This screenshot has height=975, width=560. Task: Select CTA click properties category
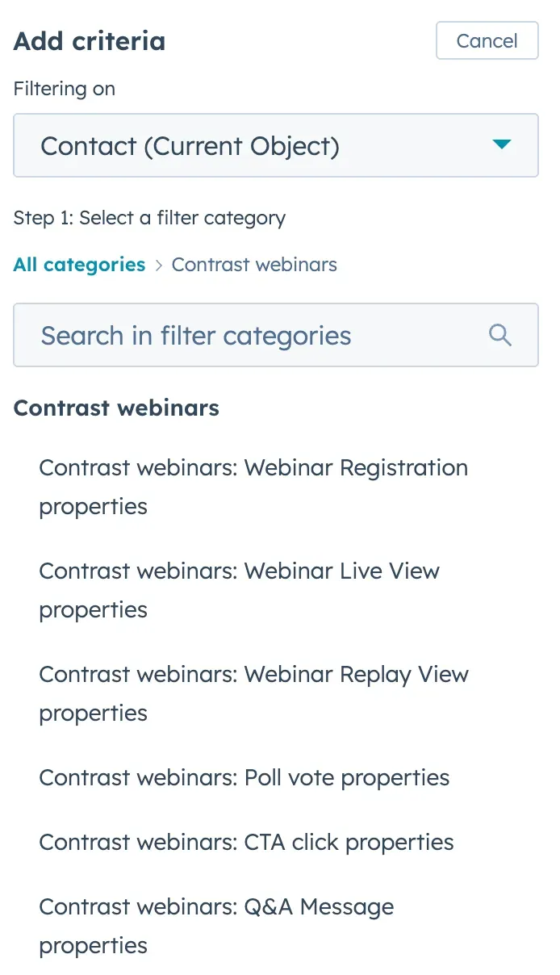tap(245, 842)
